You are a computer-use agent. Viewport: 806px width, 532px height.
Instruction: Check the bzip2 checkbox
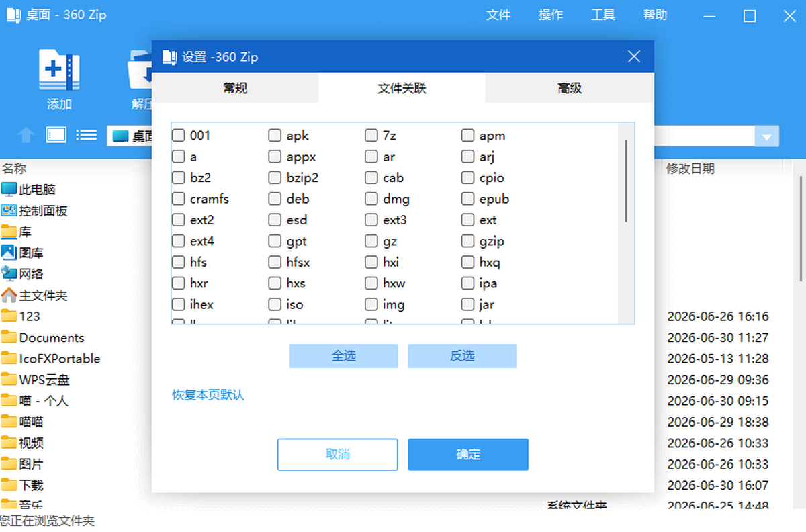click(275, 178)
